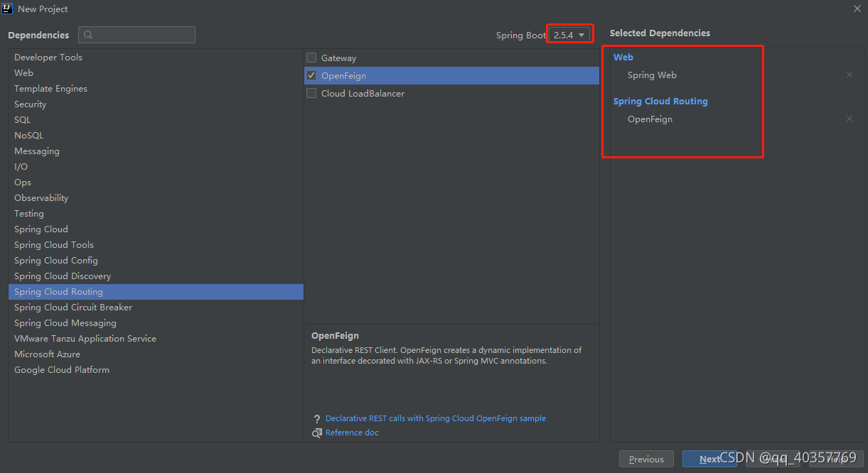The image size is (868, 473).
Task: Select the Spring Cloud Circuit Breaker category
Action: coord(156,308)
